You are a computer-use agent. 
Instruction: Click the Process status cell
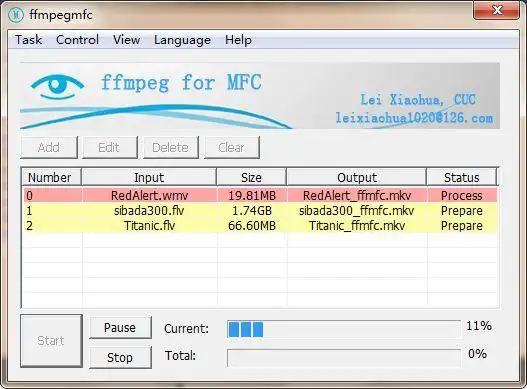click(x=462, y=195)
